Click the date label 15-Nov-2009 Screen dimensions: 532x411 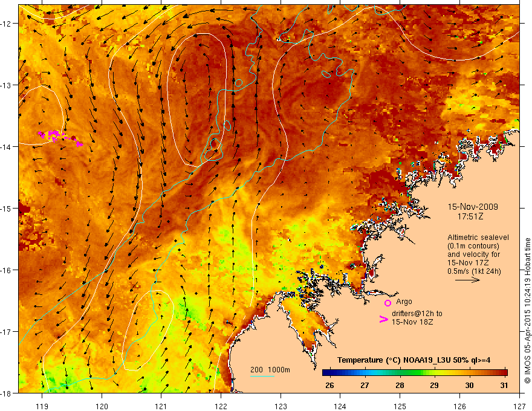click(x=473, y=207)
